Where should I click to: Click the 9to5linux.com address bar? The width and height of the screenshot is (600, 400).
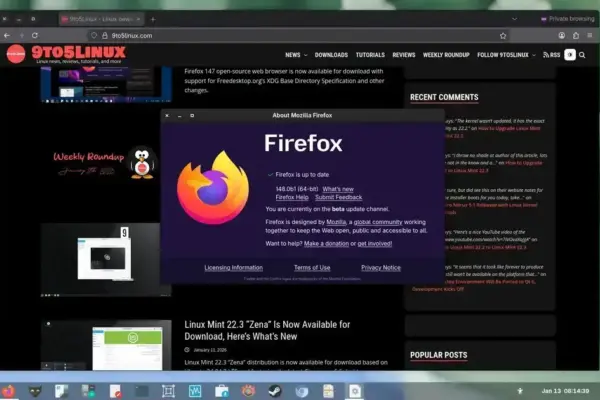click(298, 36)
